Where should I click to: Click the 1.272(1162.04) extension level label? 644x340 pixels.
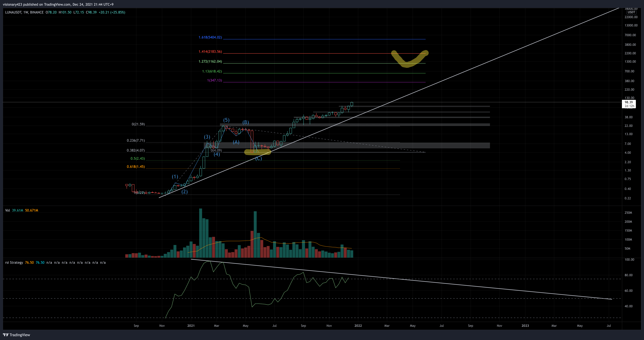click(x=210, y=61)
